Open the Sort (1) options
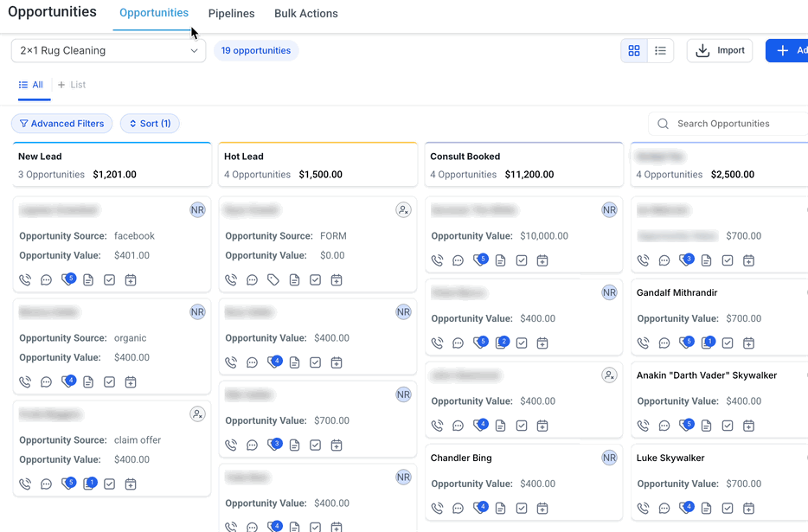Screen dimensions: 808x532 click(151, 124)
